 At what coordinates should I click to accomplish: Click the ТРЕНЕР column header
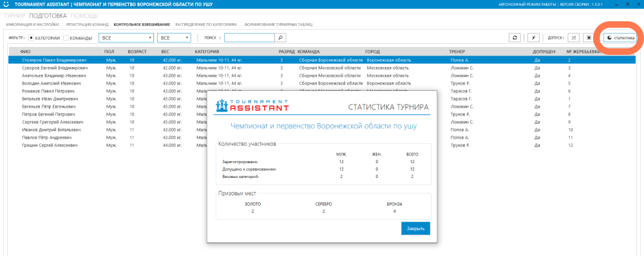pos(457,52)
